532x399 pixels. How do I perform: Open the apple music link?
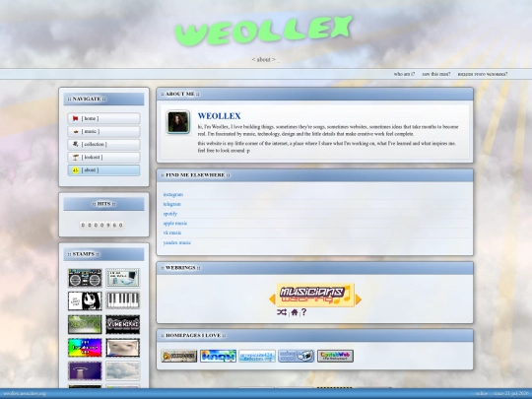pos(175,223)
